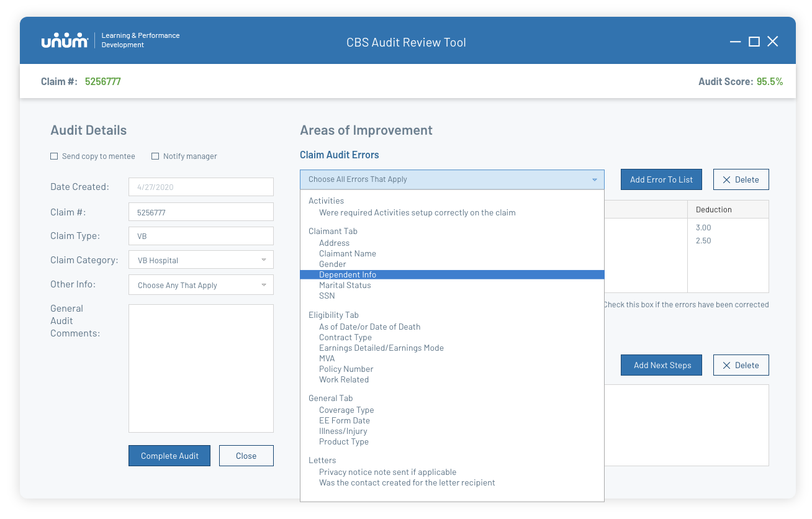Click the Activities group heading
This screenshot has height=519, width=812.
326,201
